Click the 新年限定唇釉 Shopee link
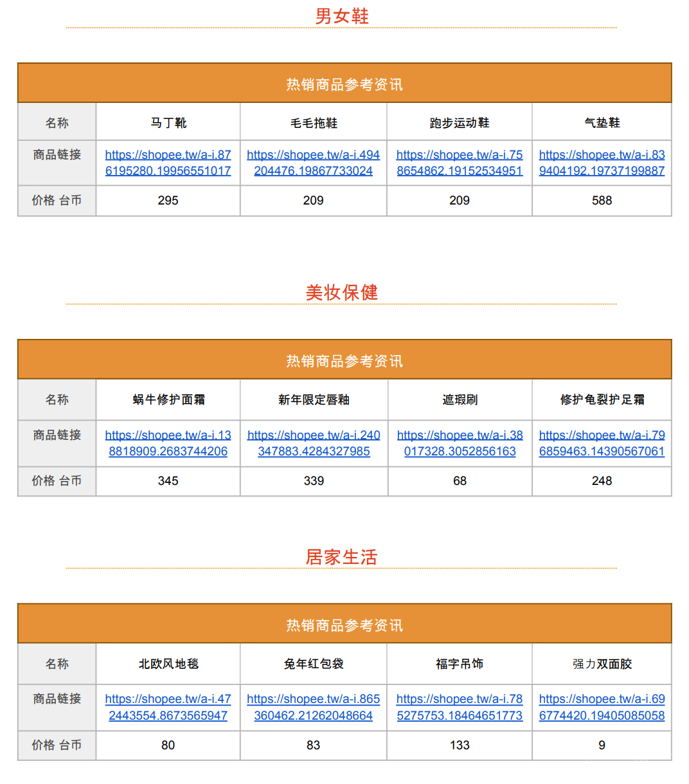Image resolution: width=689 pixels, height=784 pixels. click(x=314, y=443)
